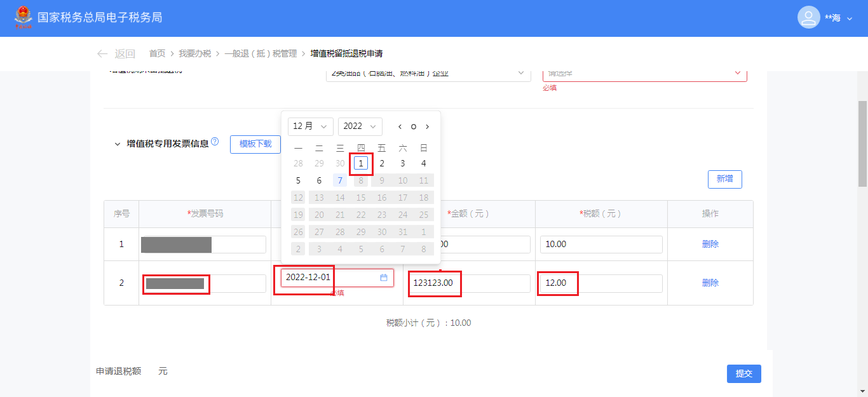Open the user account dropdown menu

[x=850, y=18]
